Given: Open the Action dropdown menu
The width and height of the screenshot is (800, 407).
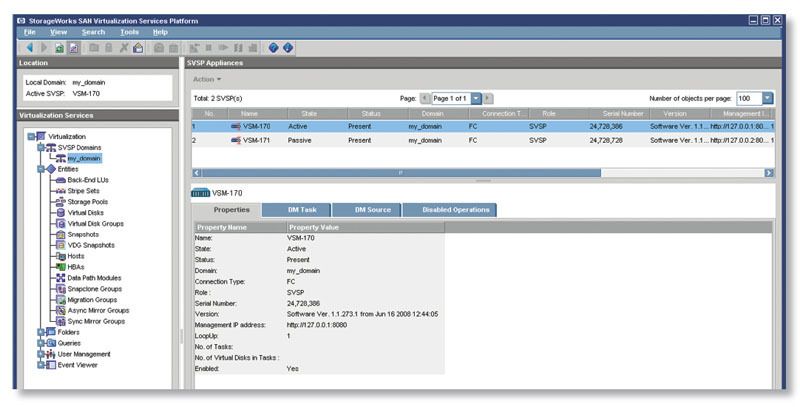Looking at the screenshot, I should [x=206, y=79].
